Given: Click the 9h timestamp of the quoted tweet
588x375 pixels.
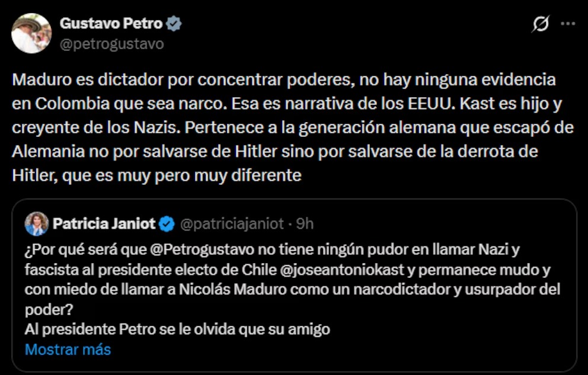Looking at the screenshot, I should [305, 224].
